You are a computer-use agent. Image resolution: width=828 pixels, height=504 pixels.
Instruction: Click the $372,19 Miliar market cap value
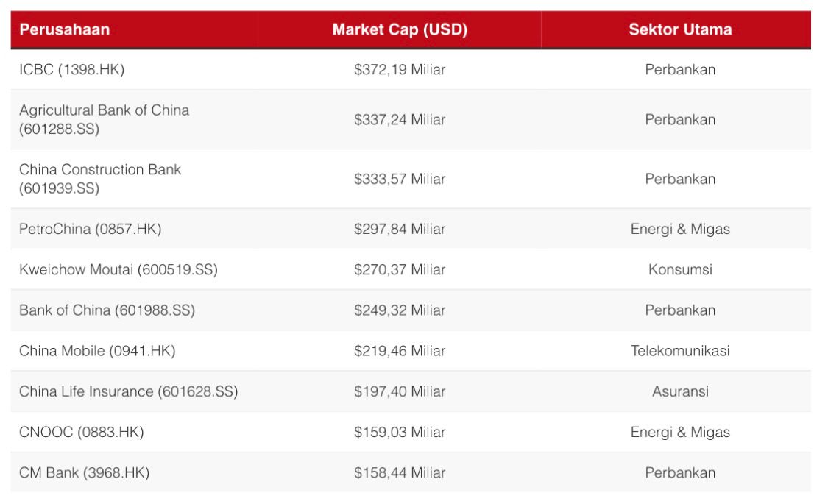coord(400,70)
